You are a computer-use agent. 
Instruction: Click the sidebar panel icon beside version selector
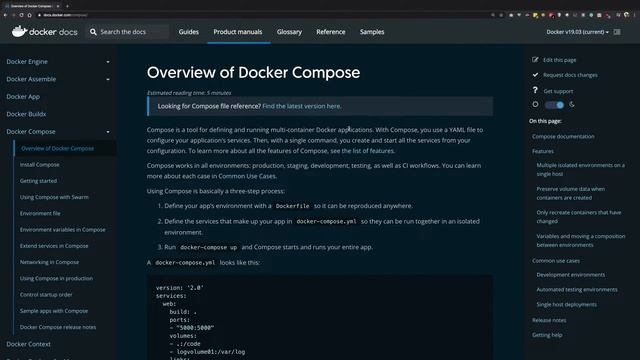click(617, 32)
